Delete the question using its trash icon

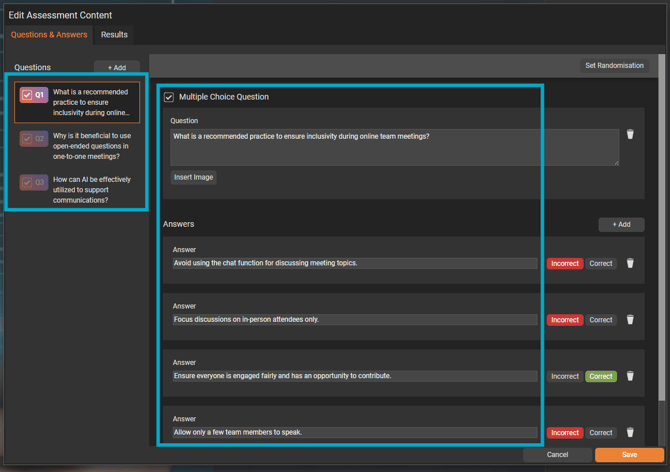pyautogui.click(x=630, y=134)
